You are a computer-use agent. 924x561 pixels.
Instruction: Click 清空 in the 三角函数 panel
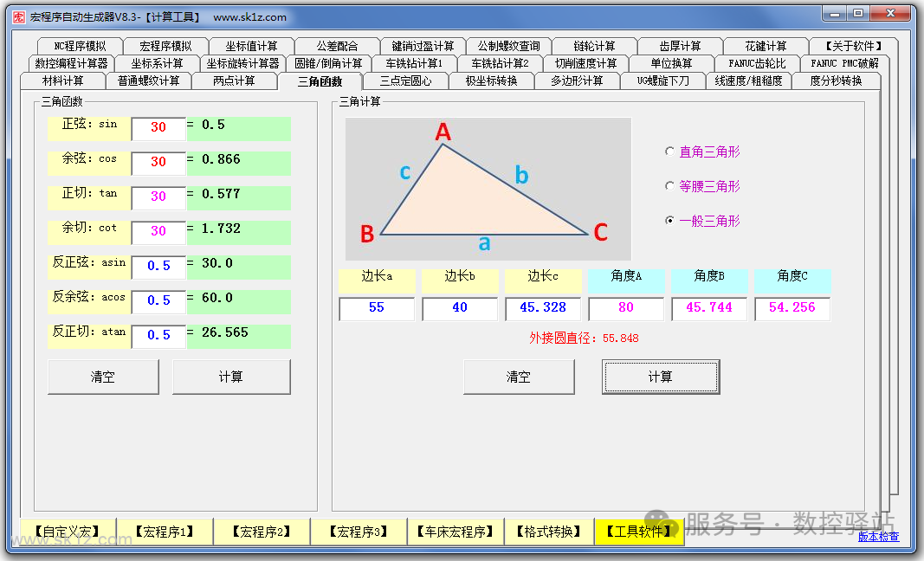103,377
